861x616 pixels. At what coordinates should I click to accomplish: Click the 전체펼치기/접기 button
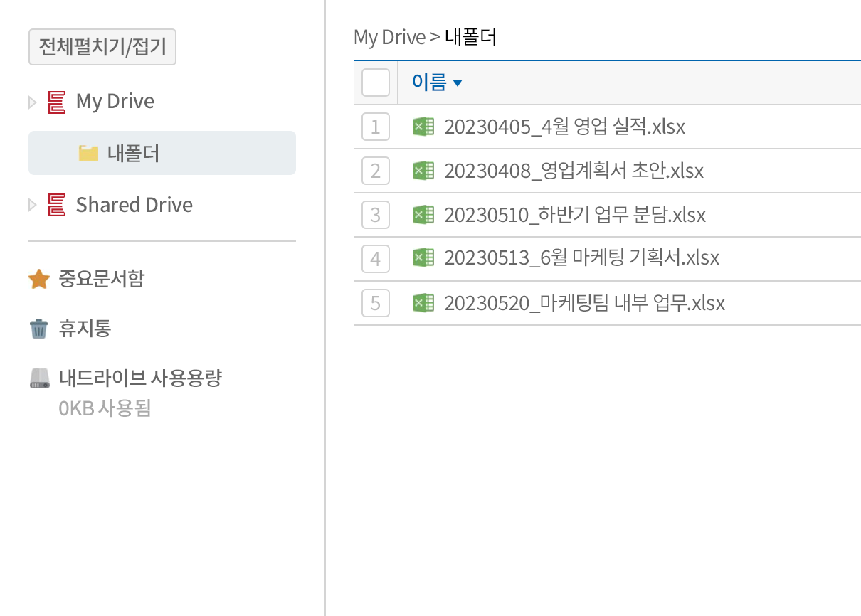(x=102, y=46)
